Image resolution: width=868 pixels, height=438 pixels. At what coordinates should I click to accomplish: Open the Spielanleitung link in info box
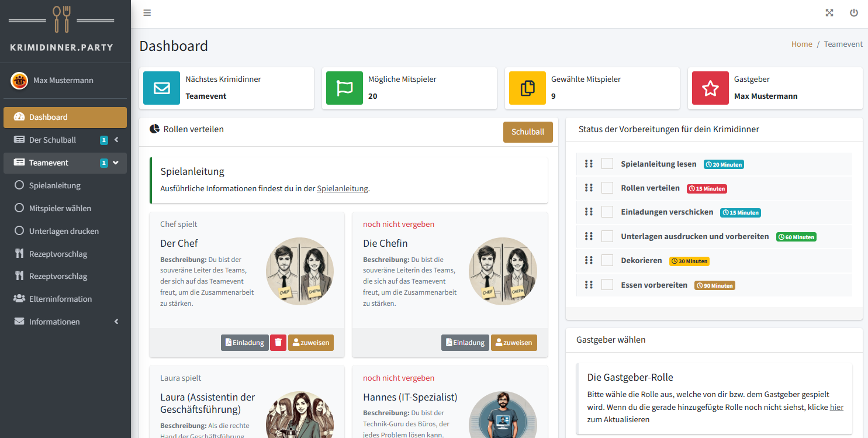[343, 188]
